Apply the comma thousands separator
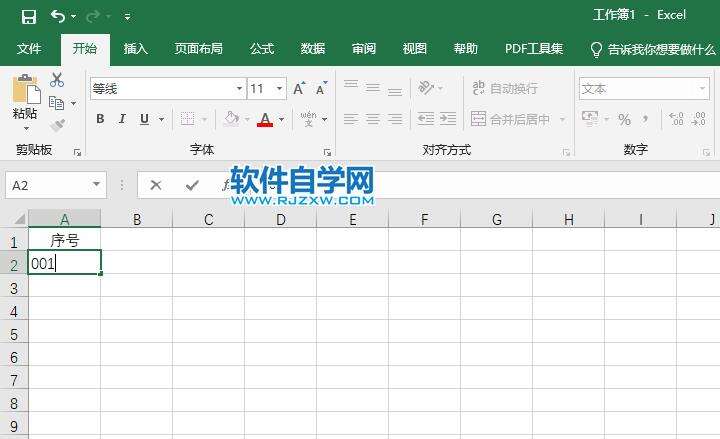This screenshot has width=720, height=439. 645,120
